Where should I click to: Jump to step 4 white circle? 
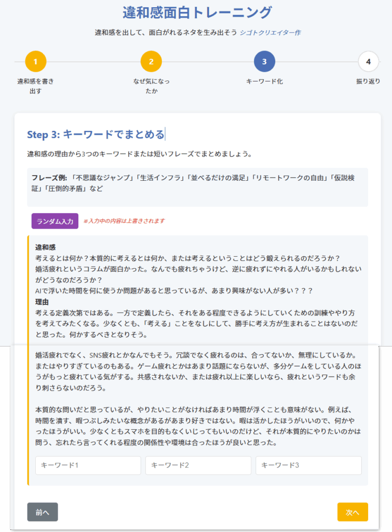(368, 62)
